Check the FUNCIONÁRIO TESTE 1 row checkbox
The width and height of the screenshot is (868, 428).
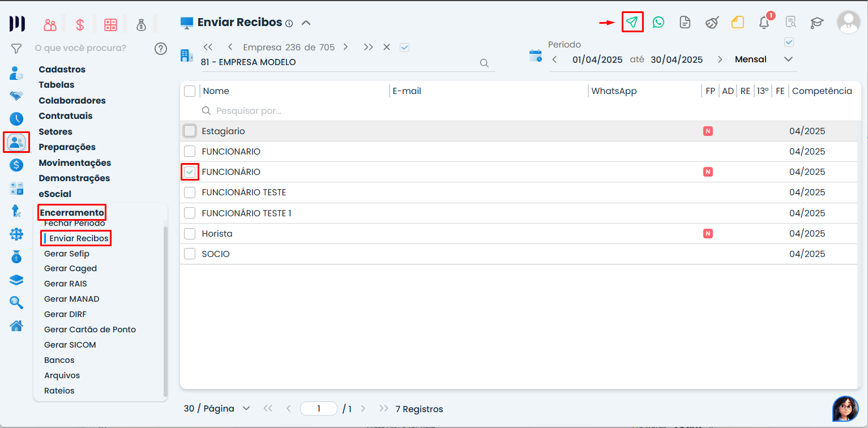190,213
